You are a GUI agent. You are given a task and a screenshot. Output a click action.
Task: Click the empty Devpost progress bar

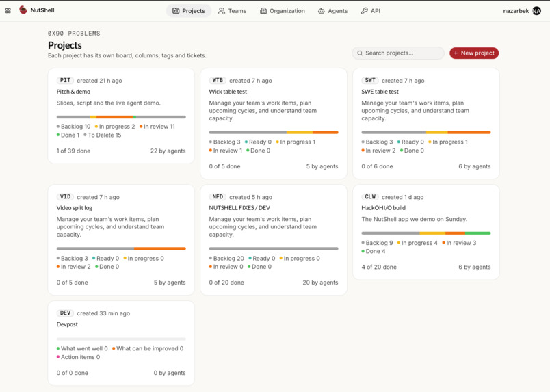click(121, 339)
